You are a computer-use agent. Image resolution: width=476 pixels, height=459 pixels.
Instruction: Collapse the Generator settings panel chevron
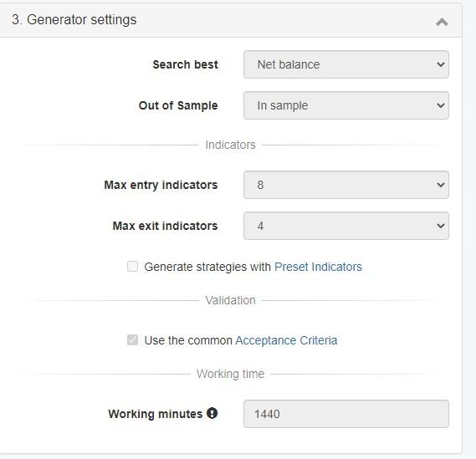pos(442,22)
